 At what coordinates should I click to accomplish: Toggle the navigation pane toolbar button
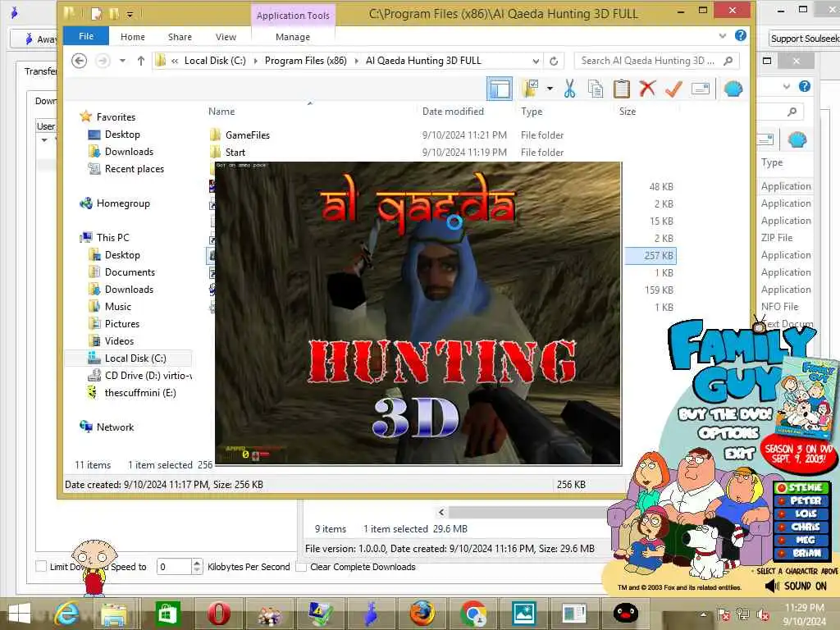click(x=500, y=89)
